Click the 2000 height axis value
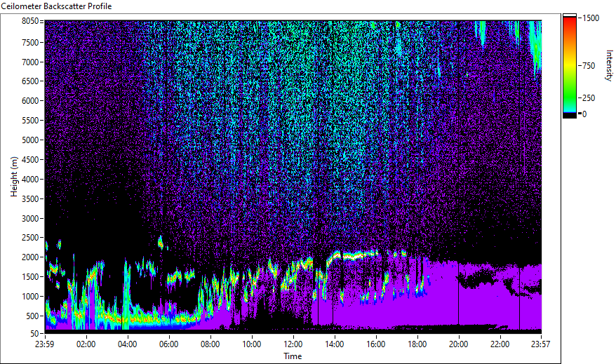The image size is (616, 364). coord(30,257)
